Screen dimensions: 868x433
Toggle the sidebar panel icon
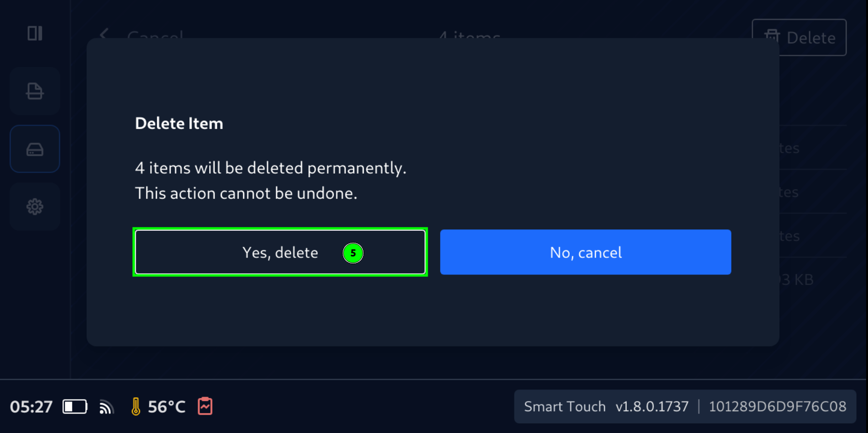point(35,33)
